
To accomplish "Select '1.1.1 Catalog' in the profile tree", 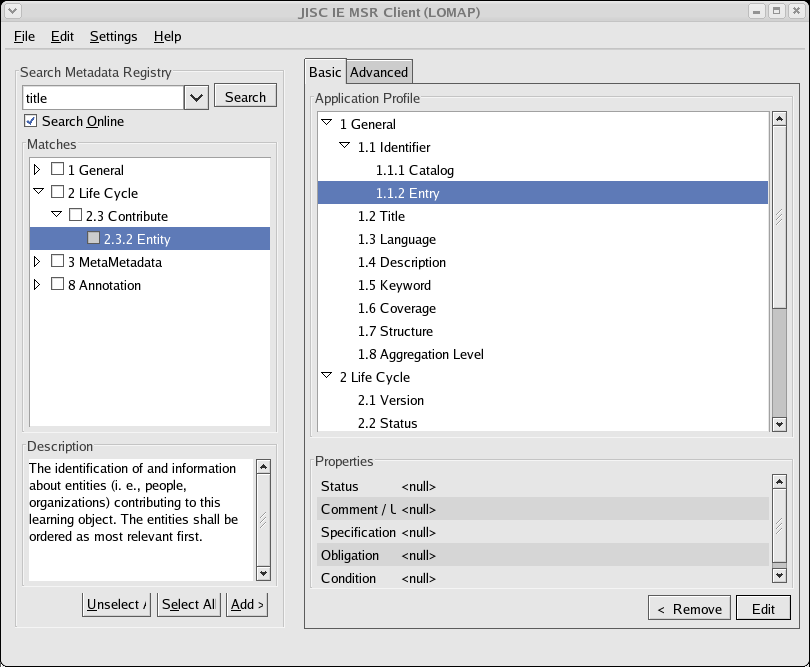I will pyautogui.click(x=543, y=170).
